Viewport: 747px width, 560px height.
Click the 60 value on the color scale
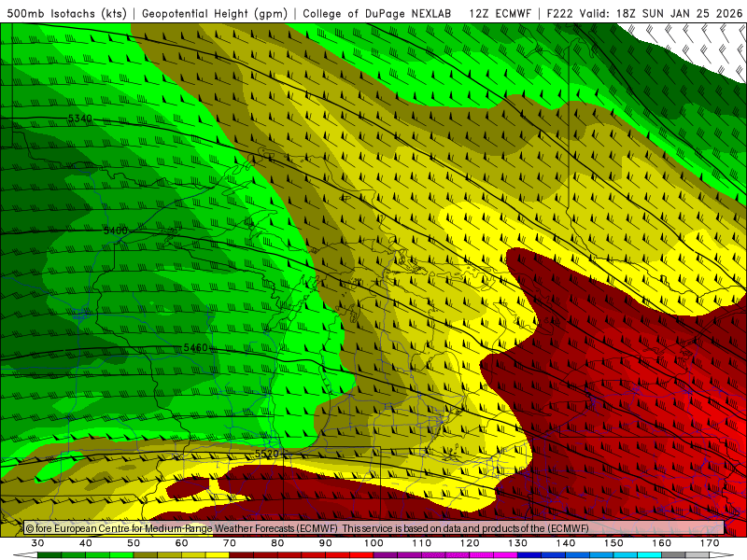coord(181,543)
